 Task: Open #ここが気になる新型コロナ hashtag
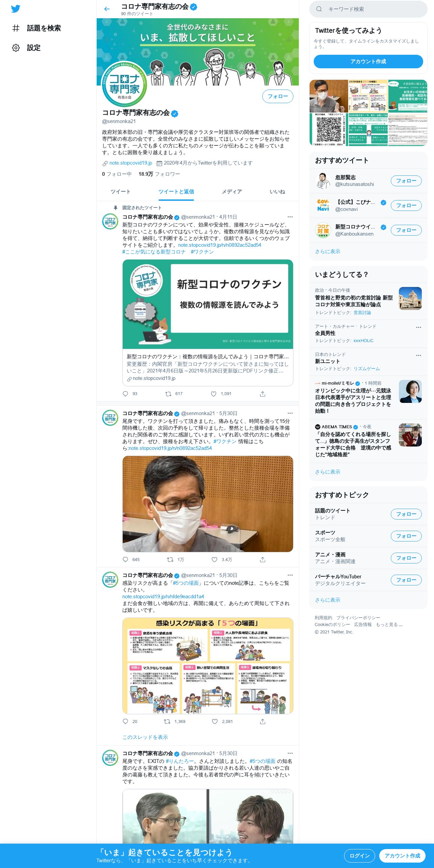pos(154,252)
